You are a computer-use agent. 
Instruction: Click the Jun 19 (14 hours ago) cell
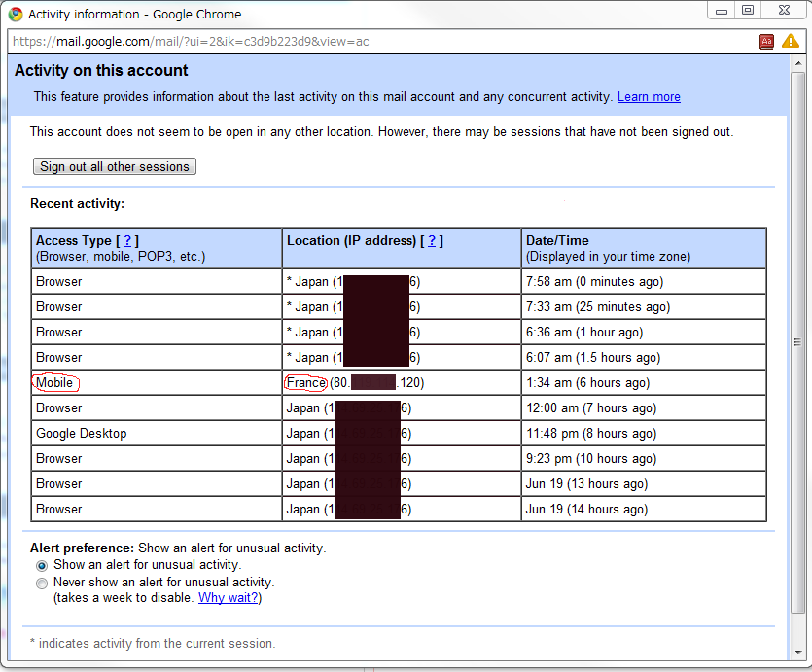(644, 509)
